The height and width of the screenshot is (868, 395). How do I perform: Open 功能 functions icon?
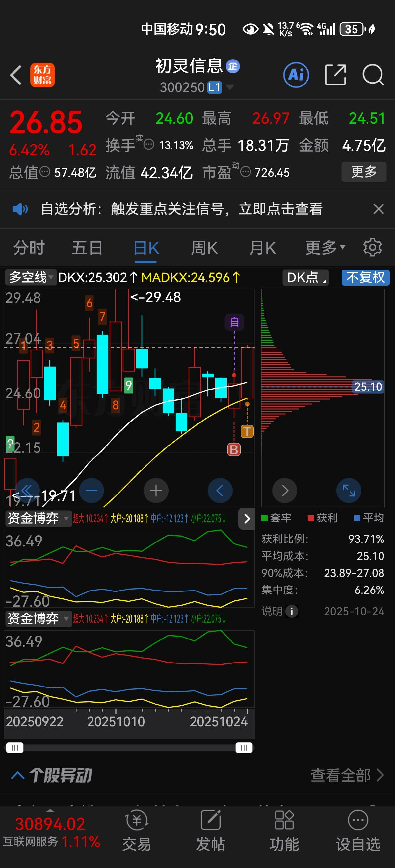tap(284, 831)
